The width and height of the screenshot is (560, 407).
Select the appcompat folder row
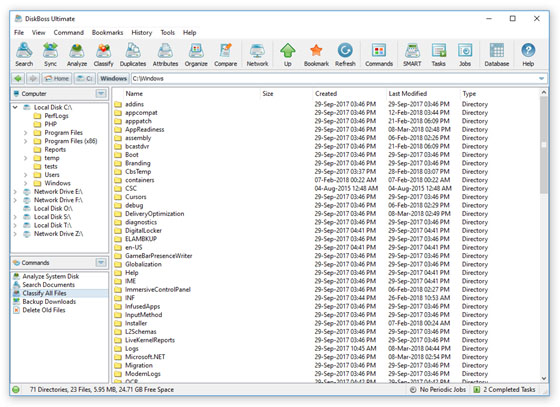(x=141, y=112)
